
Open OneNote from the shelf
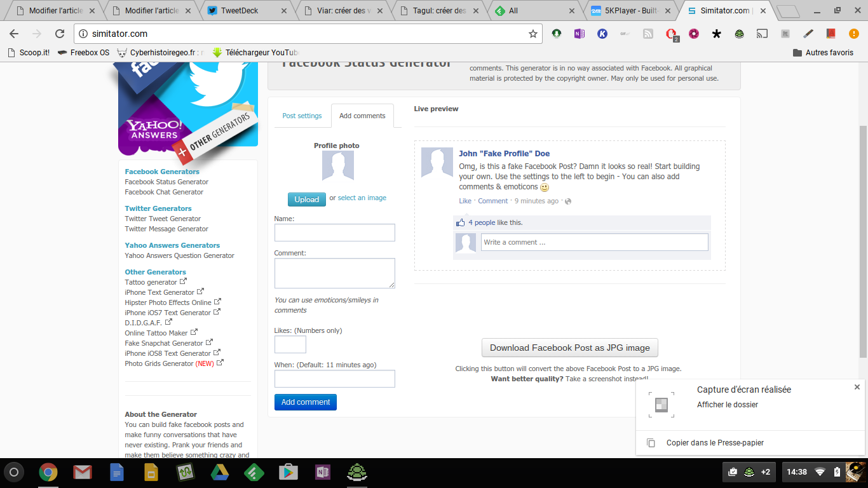coord(323,472)
